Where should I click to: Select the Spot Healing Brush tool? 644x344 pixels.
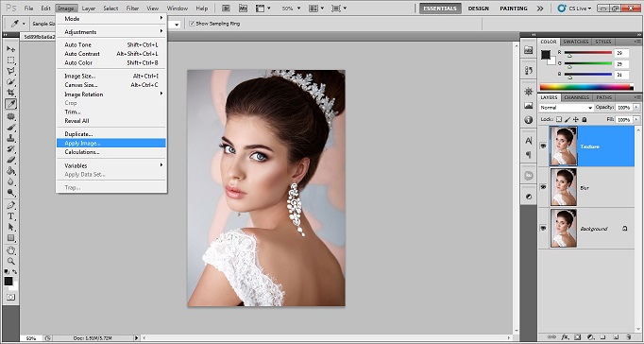tap(10, 117)
